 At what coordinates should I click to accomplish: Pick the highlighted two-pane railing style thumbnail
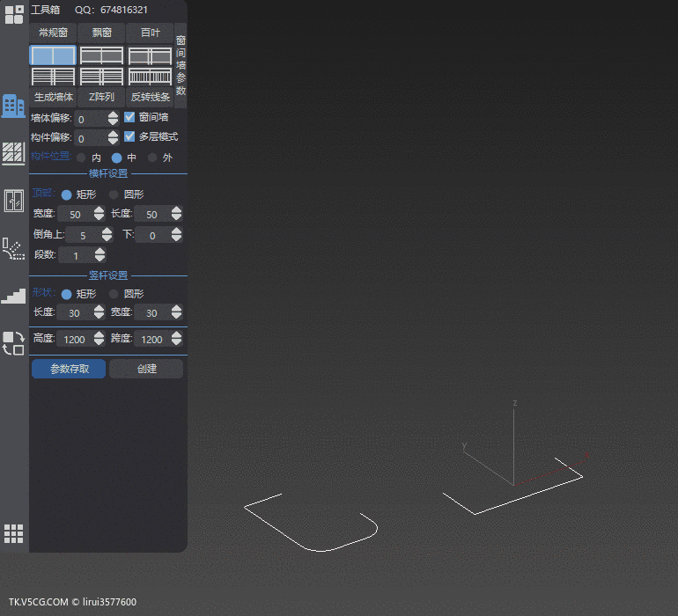53,55
